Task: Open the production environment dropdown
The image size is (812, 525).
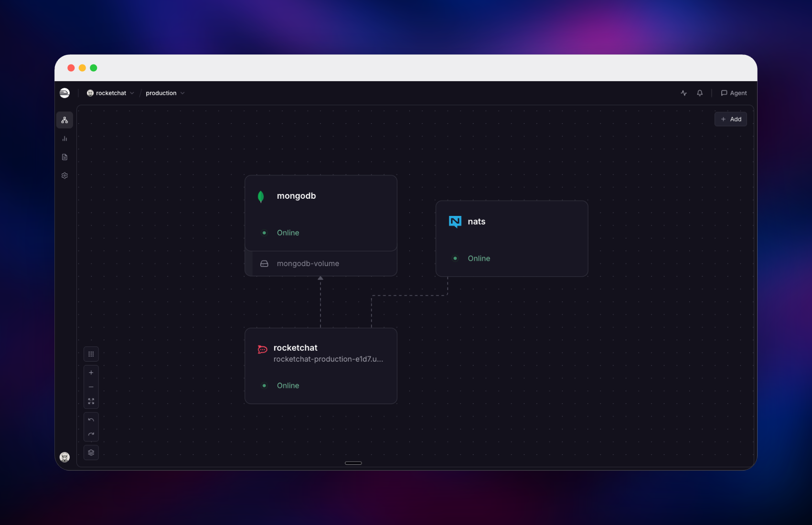Action: pos(165,93)
